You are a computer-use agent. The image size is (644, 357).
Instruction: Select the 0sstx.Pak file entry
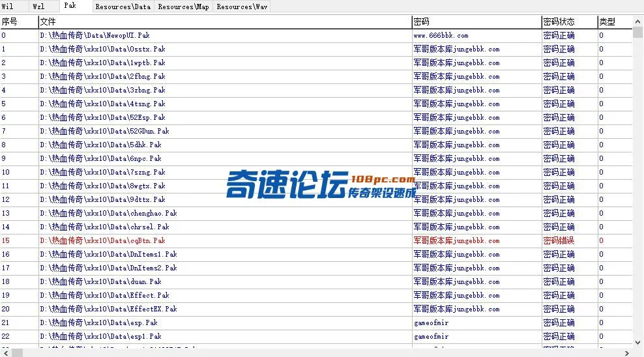pyautogui.click(x=103, y=50)
